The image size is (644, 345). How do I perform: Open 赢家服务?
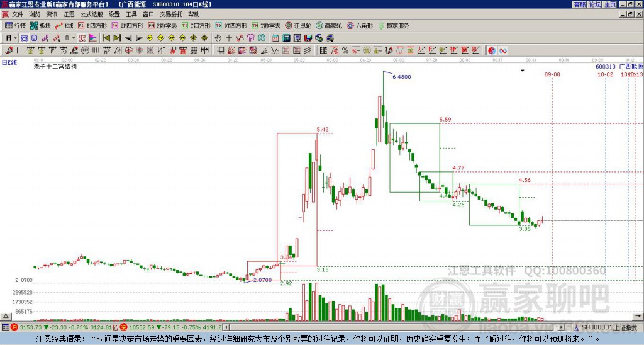(x=394, y=25)
